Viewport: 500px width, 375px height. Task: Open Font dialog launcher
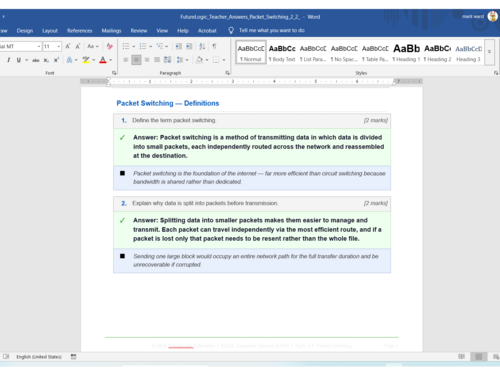pos(114,73)
